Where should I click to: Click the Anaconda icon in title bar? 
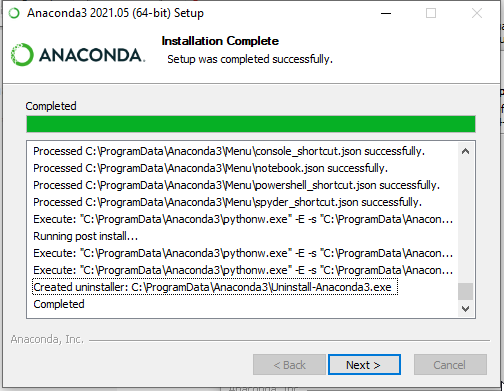tap(14, 13)
